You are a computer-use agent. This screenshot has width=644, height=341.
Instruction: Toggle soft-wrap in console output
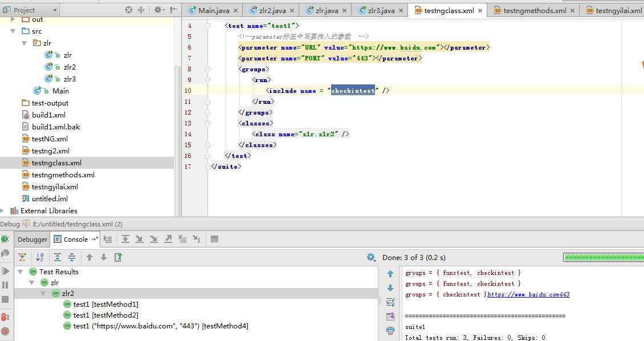pos(390,302)
